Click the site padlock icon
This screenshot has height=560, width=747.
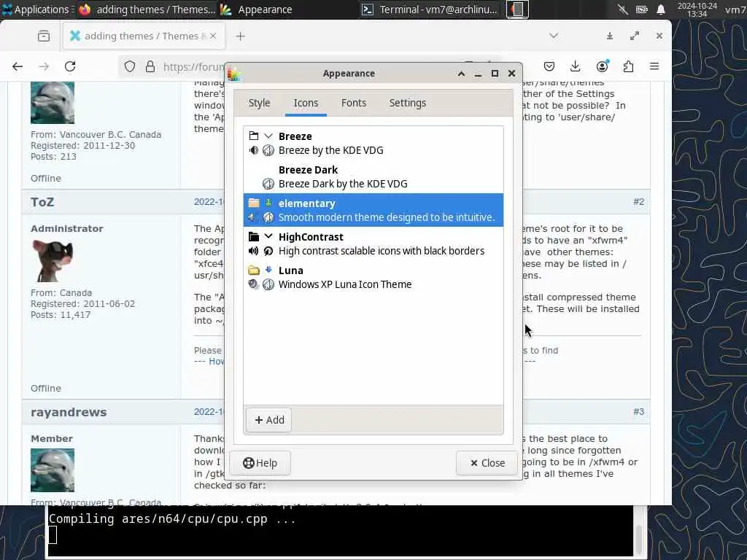click(150, 66)
